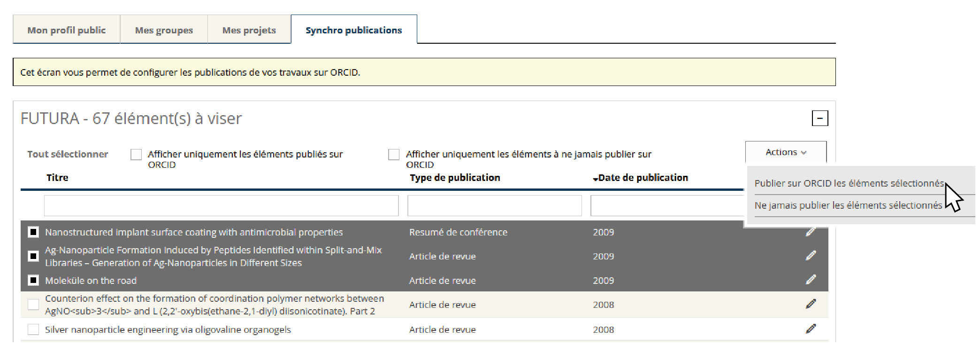The width and height of the screenshot is (980, 345).
Task: Toggle show only elements published on ORCID
Action: coord(136,154)
